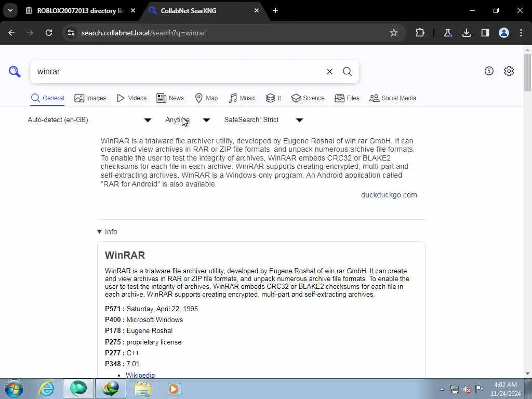Image resolution: width=532 pixels, height=399 pixels.
Task: Reload the current page
Action: 49,33
